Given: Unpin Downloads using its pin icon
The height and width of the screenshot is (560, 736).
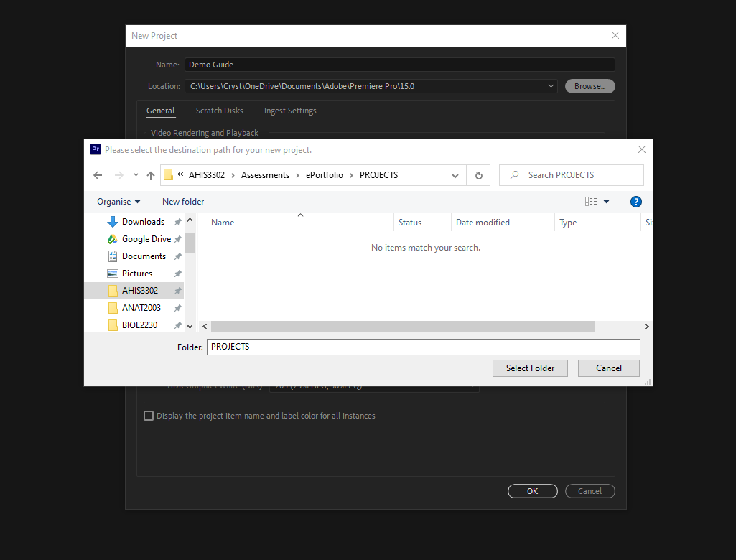Looking at the screenshot, I should click(x=178, y=222).
